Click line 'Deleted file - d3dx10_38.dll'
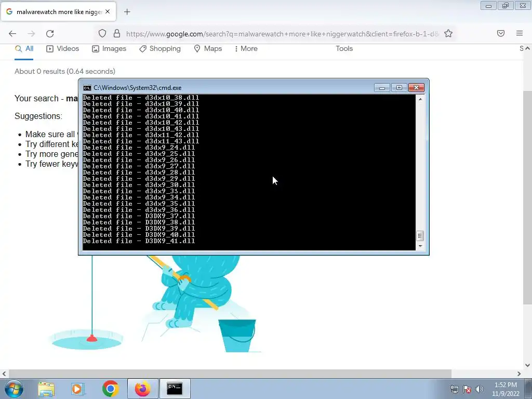532x399 pixels. (x=141, y=98)
